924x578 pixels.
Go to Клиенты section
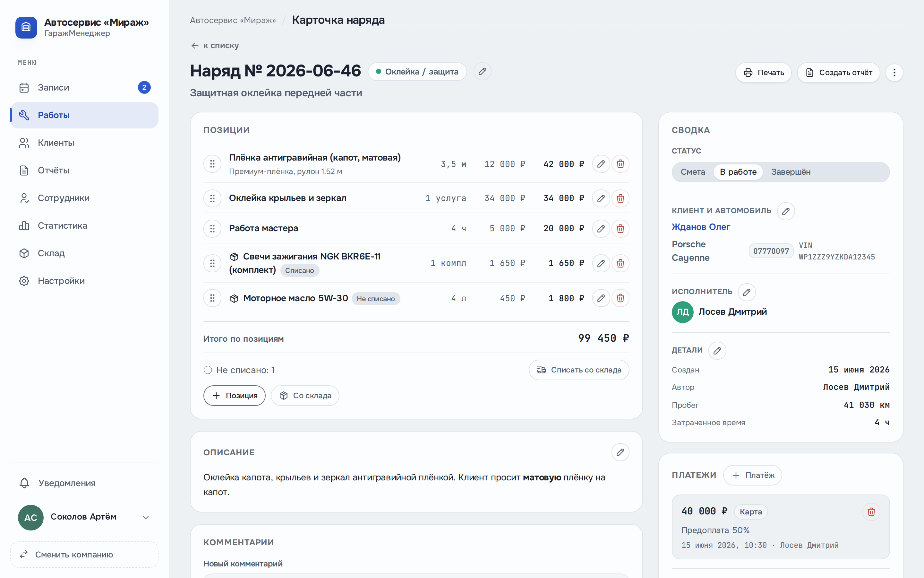coord(84,143)
